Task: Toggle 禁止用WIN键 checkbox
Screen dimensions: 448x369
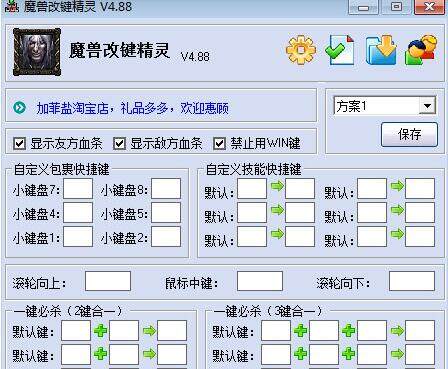Action: (x=219, y=144)
